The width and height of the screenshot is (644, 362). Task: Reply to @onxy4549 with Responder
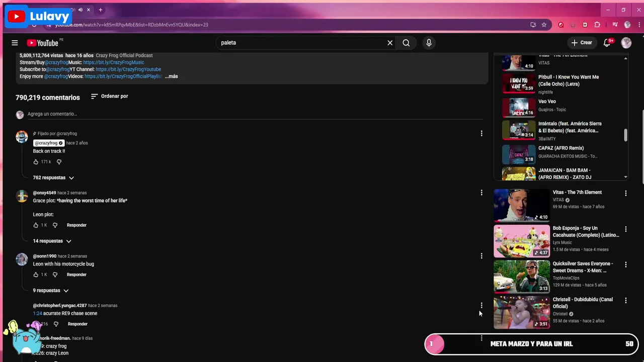[x=76, y=225]
